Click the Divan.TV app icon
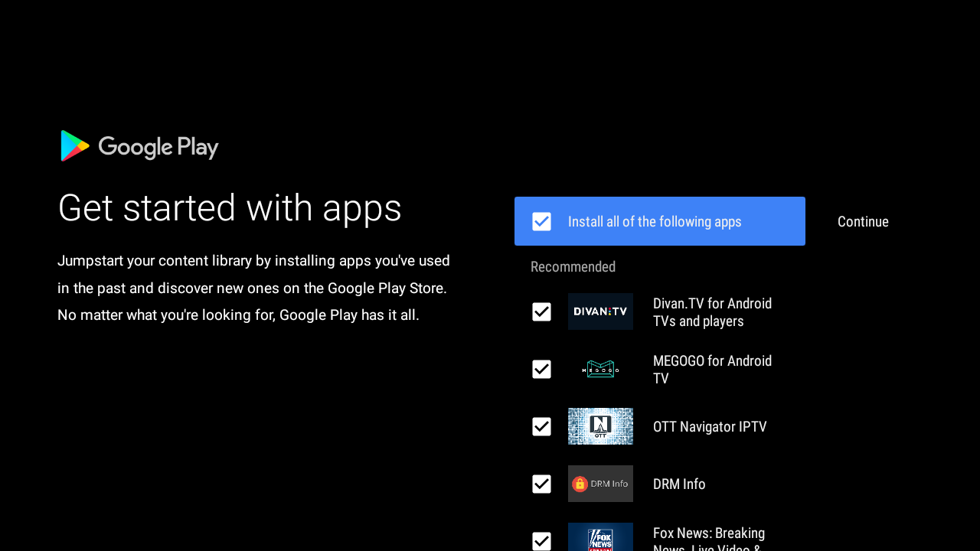The height and width of the screenshot is (551, 980). tap(600, 311)
